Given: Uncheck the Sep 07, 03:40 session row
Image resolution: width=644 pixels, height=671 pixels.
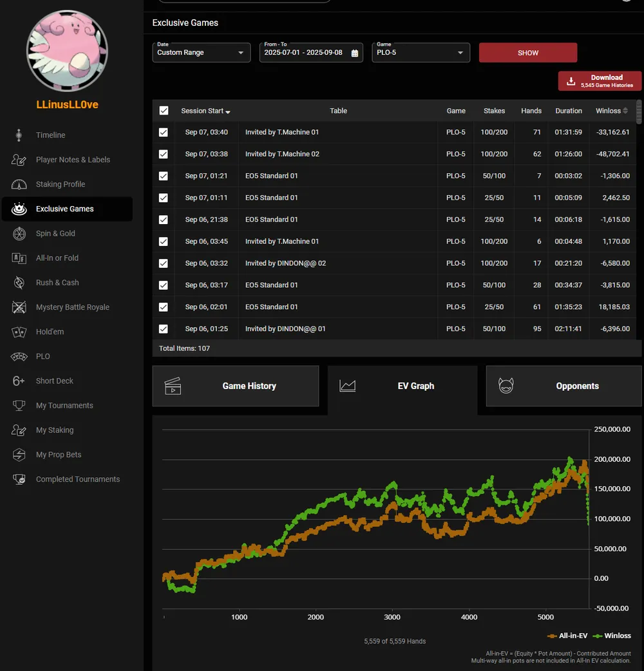Looking at the screenshot, I should click(164, 132).
